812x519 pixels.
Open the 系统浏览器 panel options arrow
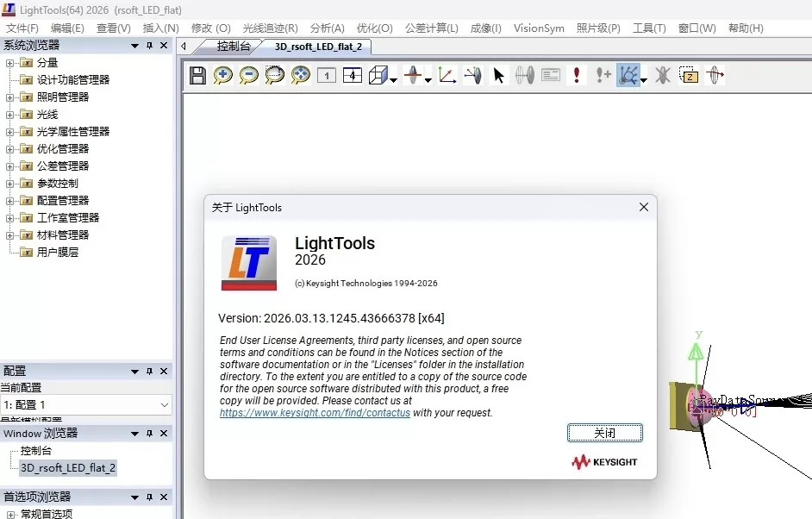coord(134,46)
